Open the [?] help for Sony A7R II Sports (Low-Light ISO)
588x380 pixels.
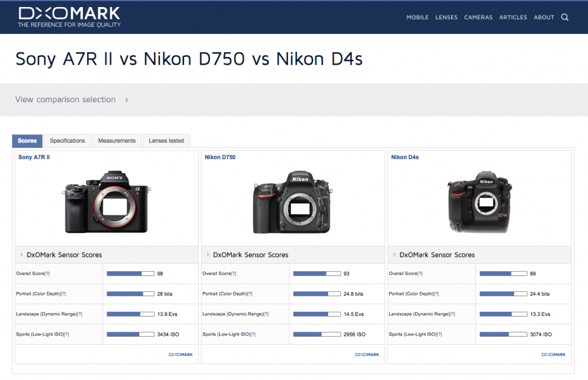click(x=66, y=334)
